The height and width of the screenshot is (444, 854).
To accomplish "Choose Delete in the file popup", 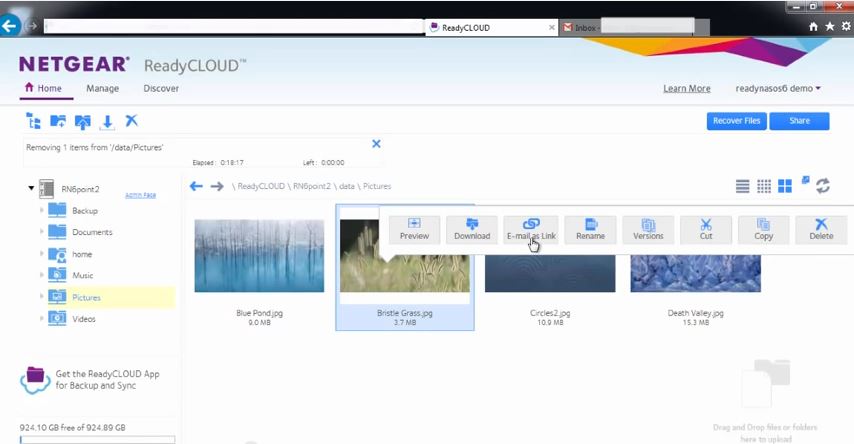I will (820, 229).
